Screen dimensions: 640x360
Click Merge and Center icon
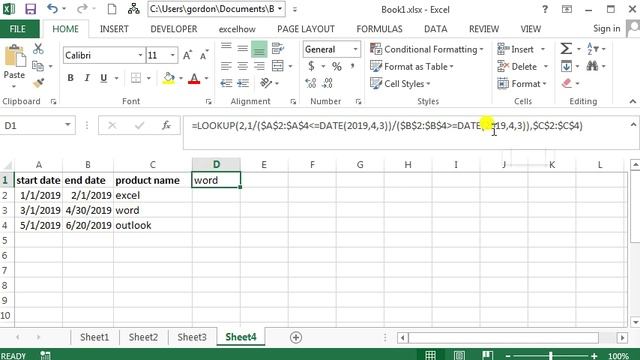[278, 66]
